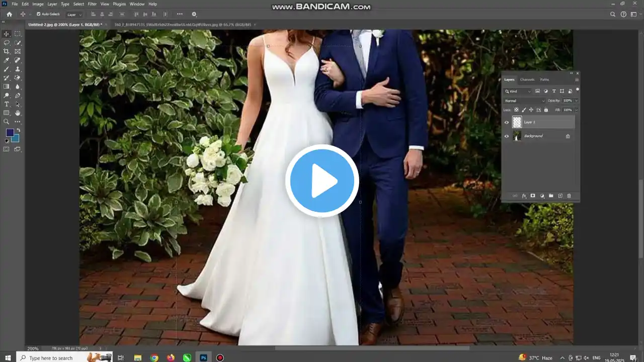Toggle lock position
Viewport: 644px width, 362px height.
click(531, 110)
